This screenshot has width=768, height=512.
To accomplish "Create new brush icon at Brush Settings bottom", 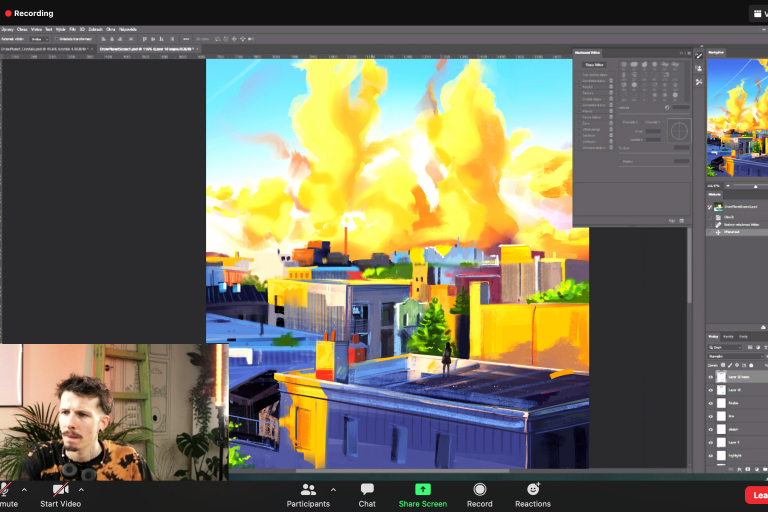I will 681,221.
